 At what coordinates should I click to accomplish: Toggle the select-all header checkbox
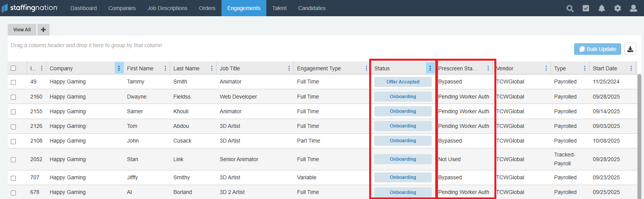pos(14,68)
